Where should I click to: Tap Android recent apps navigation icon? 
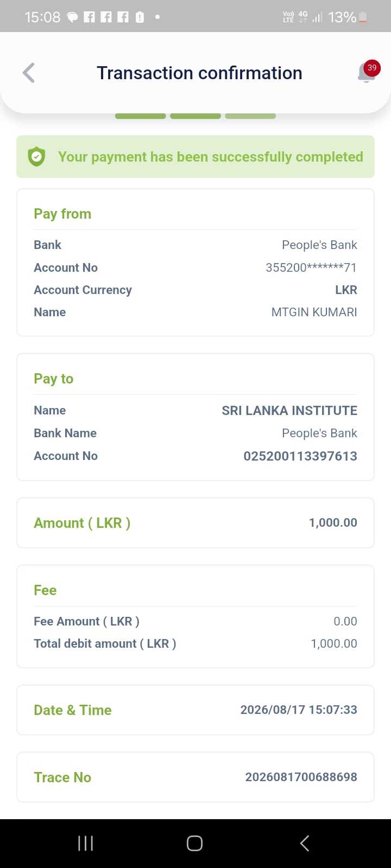tap(86, 843)
